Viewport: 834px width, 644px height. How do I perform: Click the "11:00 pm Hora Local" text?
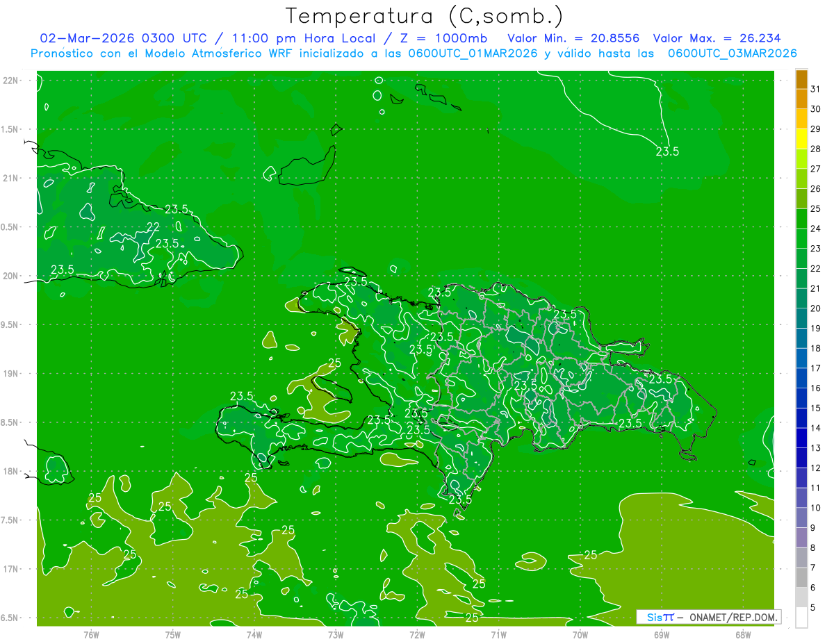[x=304, y=38]
